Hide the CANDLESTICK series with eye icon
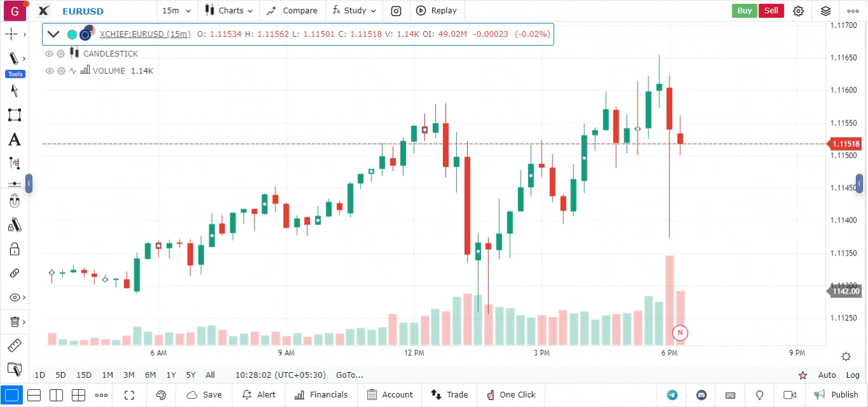Screen dimensions: 868x407 (x=49, y=54)
